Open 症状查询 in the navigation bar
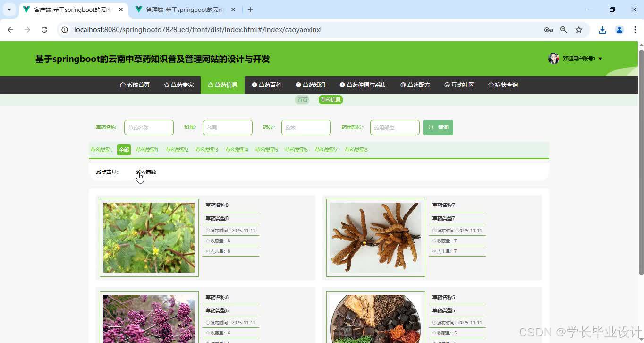 [503, 85]
